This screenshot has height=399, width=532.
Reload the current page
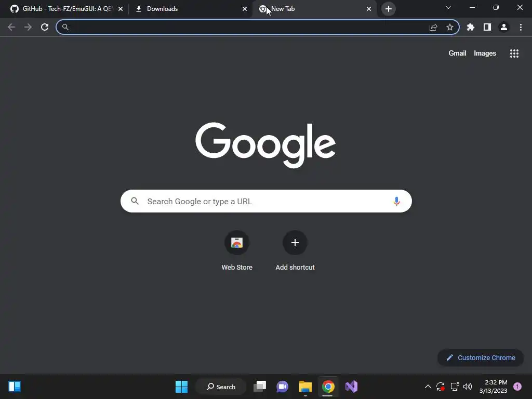[45, 27]
